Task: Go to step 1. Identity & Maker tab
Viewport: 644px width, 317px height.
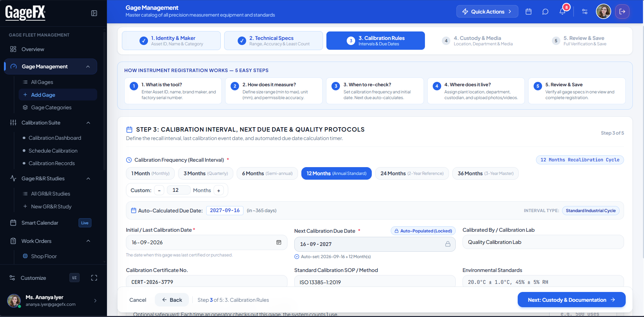Action: [171, 41]
